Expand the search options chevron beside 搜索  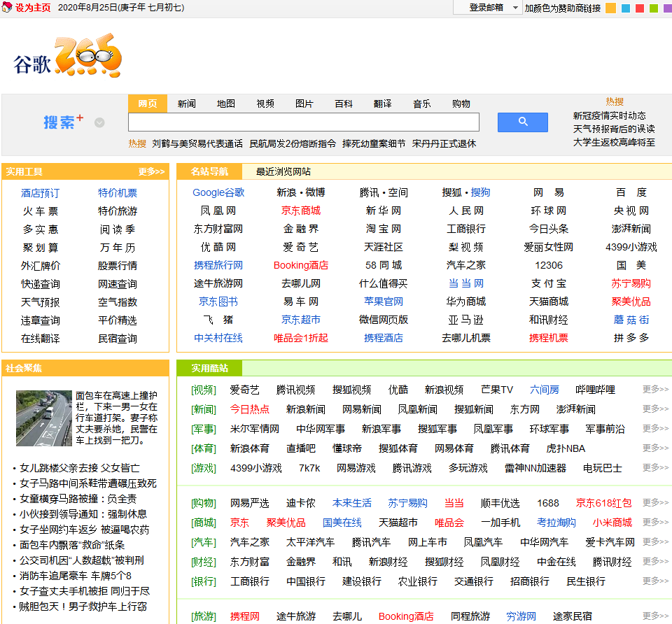[99, 123]
